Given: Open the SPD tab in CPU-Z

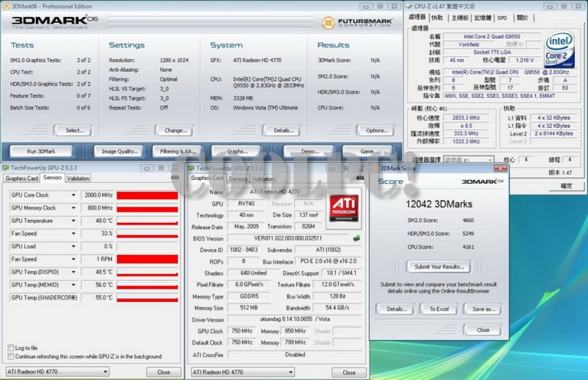Looking at the screenshot, I should [502, 18].
